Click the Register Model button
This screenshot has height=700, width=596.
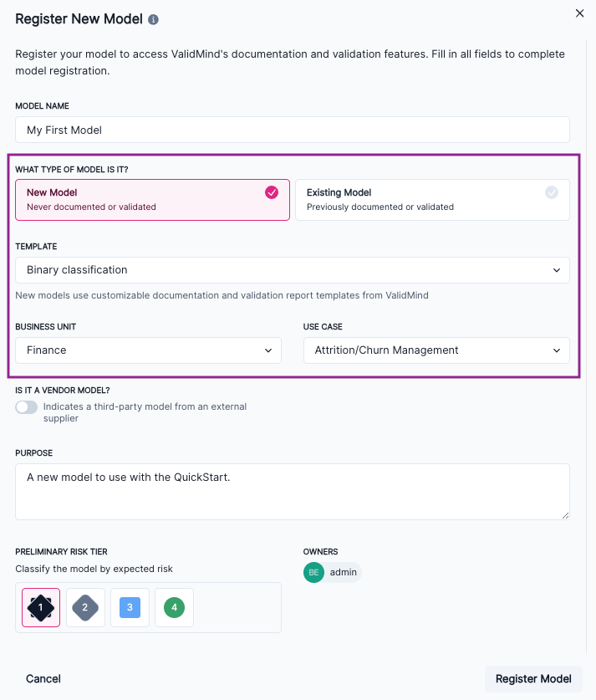[x=533, y=678]
